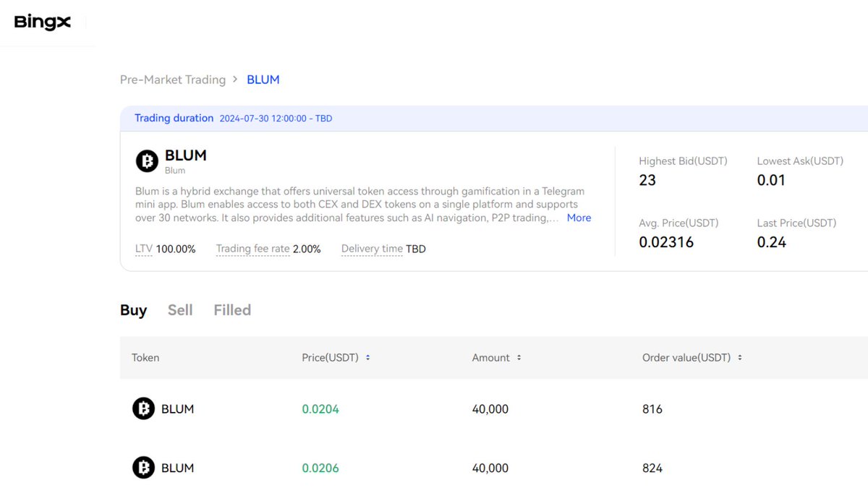868x488 pixels.
Task: Sort by Price(USDT) column arrows
Action: [x=367, y=358]
